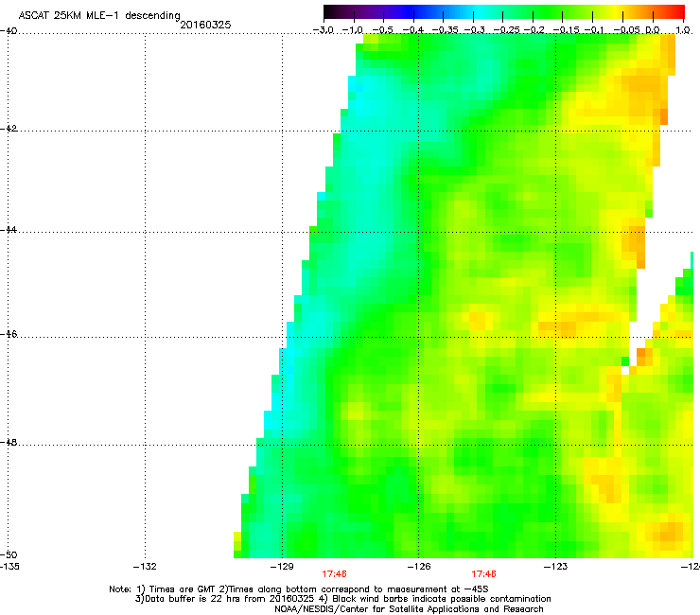Select the note line about 22 hrs data buffer
Viewport: 700px width, 615px height.
(342, 599)
